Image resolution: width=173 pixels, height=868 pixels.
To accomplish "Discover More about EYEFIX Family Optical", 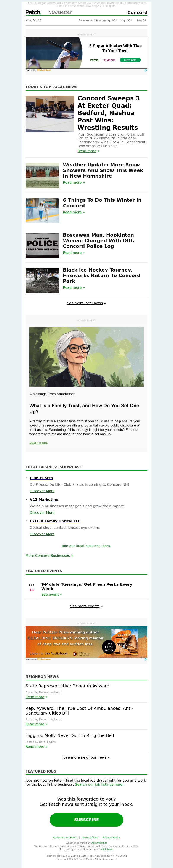I will tap(42, 534).
